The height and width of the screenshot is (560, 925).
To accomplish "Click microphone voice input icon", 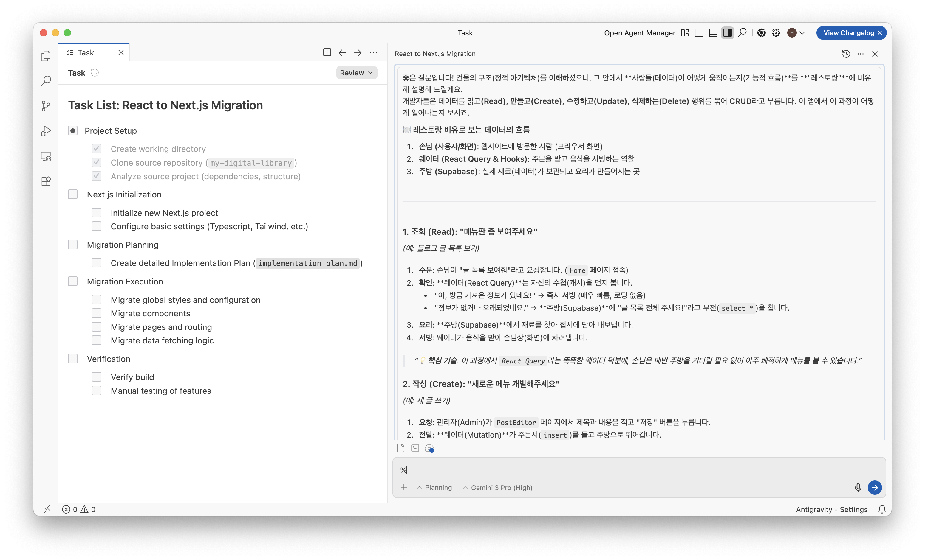I will click(858, 487).
